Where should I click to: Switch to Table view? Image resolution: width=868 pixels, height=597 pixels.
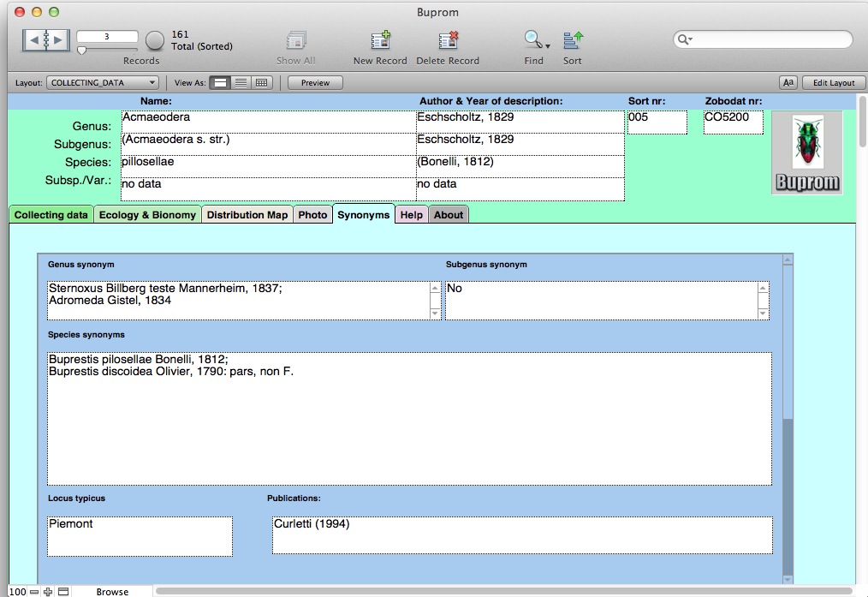(x=262, y=83)
